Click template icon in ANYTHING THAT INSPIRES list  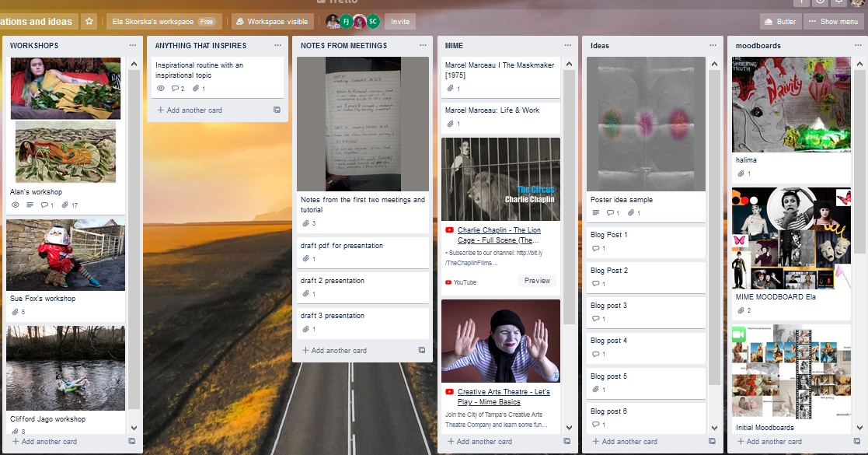pyautogui.click(x=277, y=110)
